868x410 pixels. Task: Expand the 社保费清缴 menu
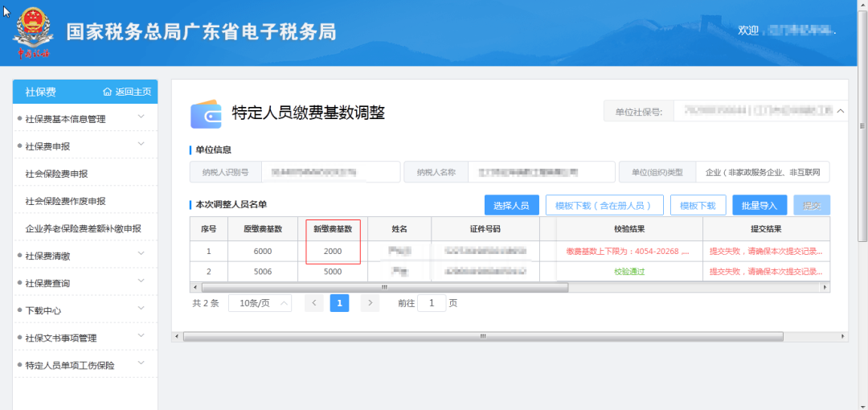click(85, 256)
